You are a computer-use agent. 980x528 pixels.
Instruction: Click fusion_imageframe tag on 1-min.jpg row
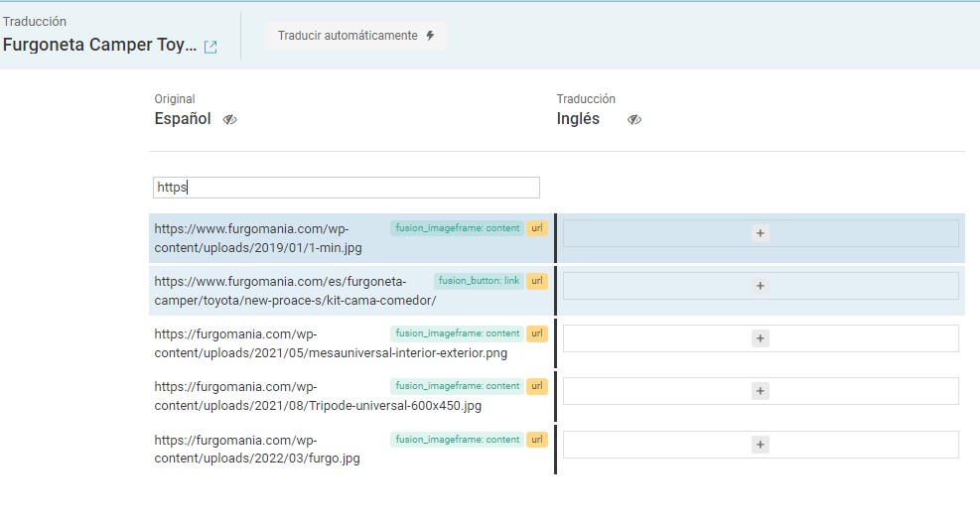457,228
